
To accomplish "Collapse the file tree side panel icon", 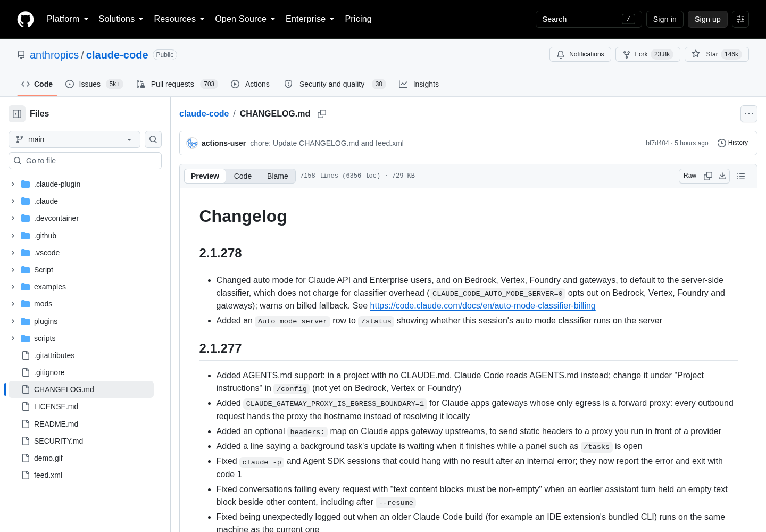I will 17,114.
